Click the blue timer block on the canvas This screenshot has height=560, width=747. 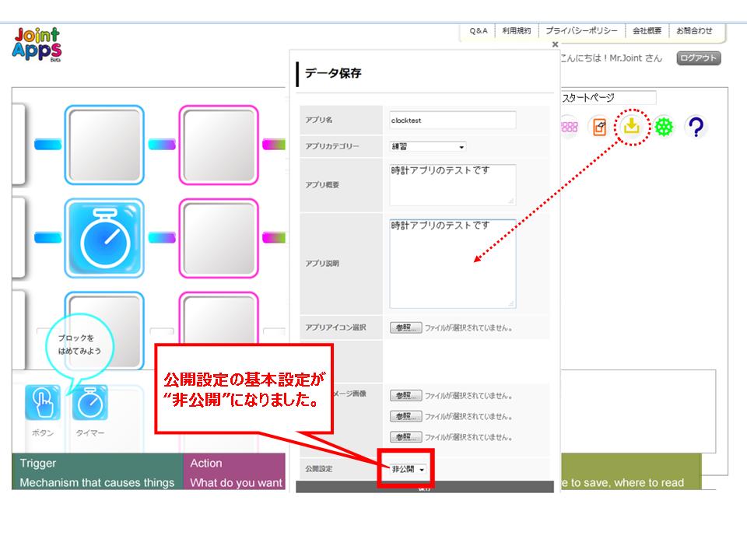click(104, 238)
